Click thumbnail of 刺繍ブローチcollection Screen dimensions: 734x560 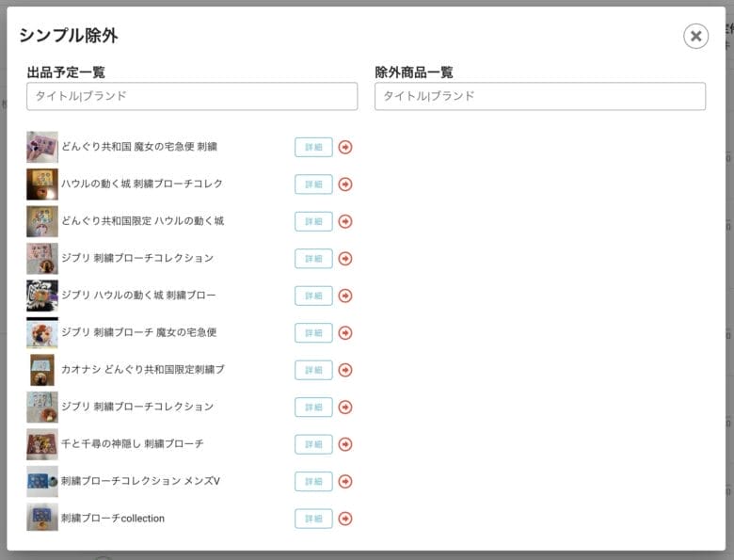pyautogui.click(x=42, y=519)
